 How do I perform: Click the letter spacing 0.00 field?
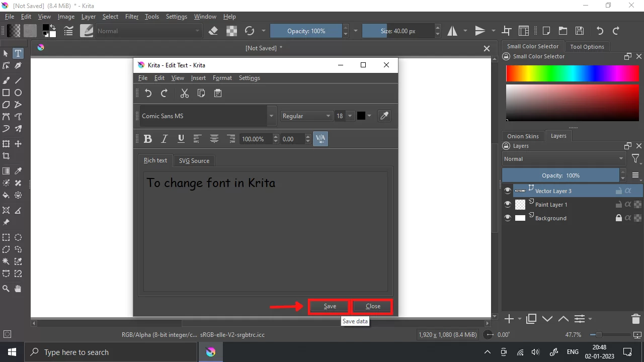pyautogui.click(x=292, y=139)
